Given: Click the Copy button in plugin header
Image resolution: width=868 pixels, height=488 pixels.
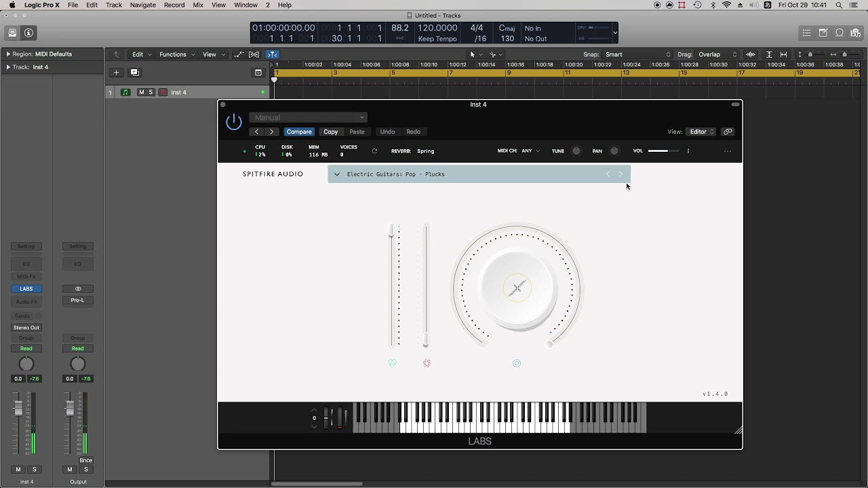Looking at the screenshot, I should (x=330, y=131).
